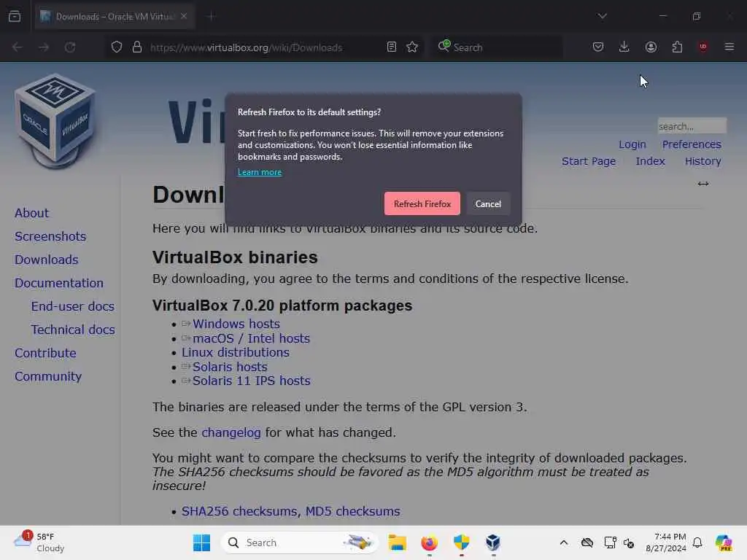Open the changelog link
Screen dimensions: 747x560
coord(231,432)
